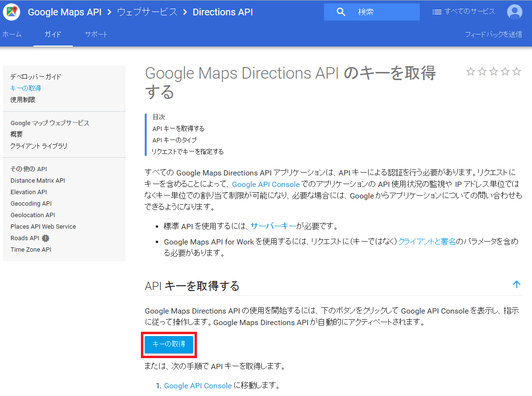Screen dimensions: 532x396
Task: Open すべてのサービス menu
Action: 463,12
